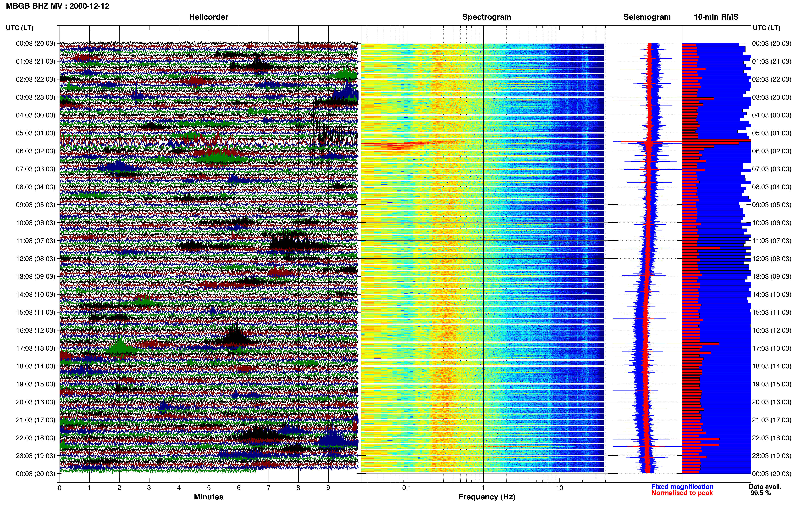
Task: Click the 'Data avail.' label
Action: click(x=765, y=486)
